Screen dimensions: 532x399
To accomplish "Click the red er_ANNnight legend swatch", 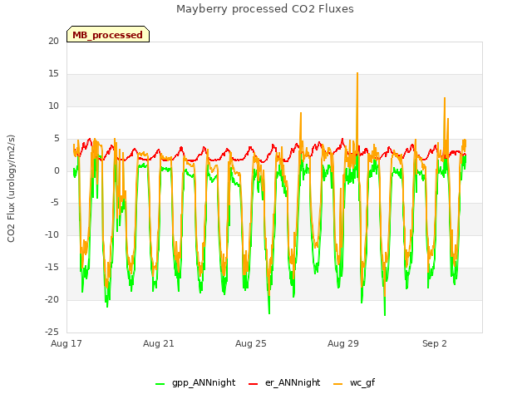I will coord(253,384).
